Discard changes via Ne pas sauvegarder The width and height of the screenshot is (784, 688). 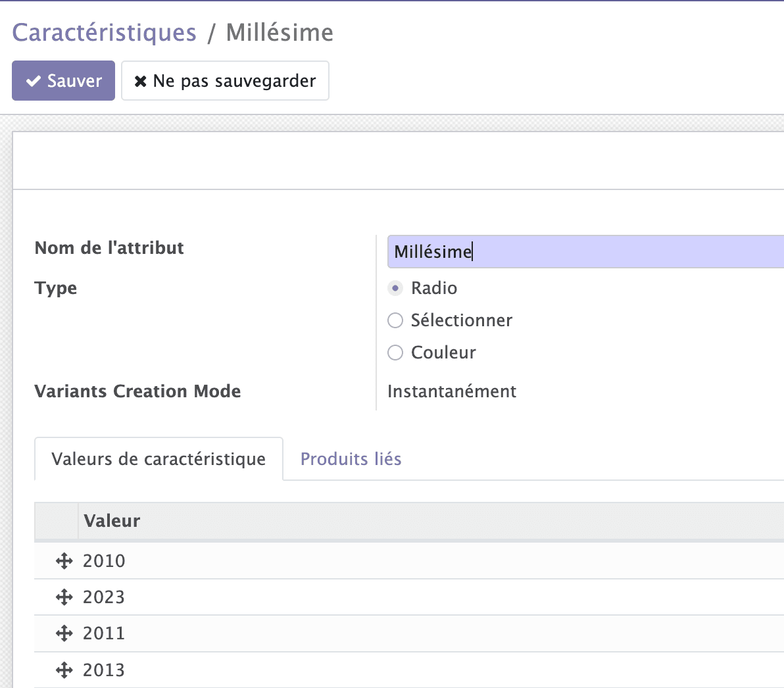(x=225, y=80)
